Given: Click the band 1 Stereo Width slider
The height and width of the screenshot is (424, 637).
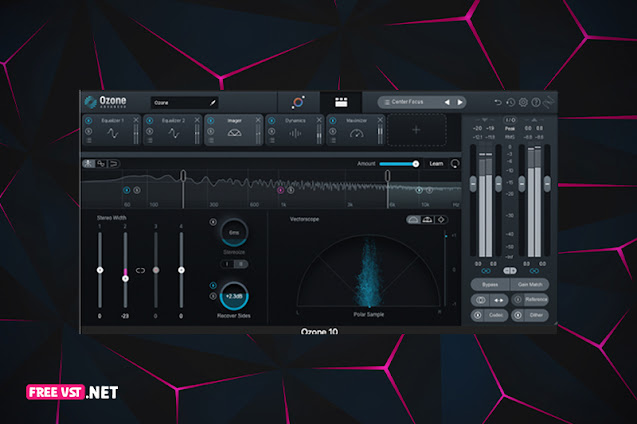Looking at the screenshot, I should pos(100,270).
